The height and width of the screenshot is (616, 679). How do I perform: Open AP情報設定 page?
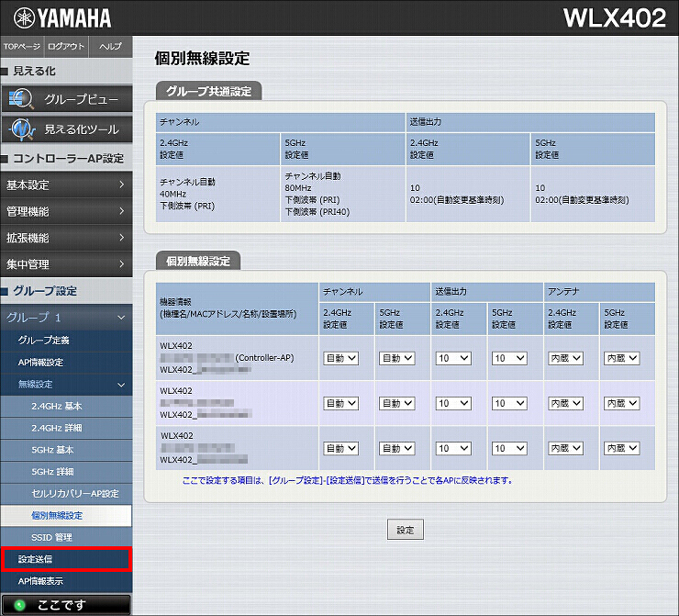click(x=66, y=362)
